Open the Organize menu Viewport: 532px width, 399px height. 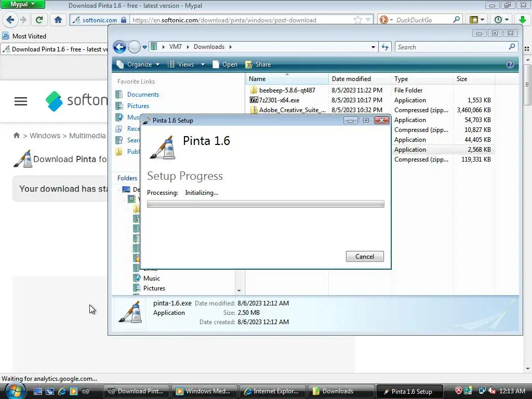(x=138, y=64)
